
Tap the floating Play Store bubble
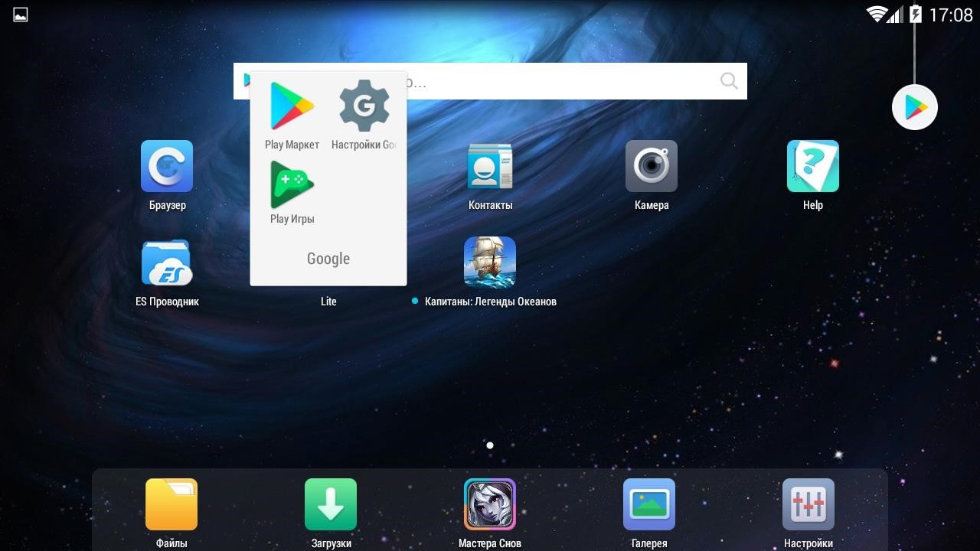pos(915,107)
